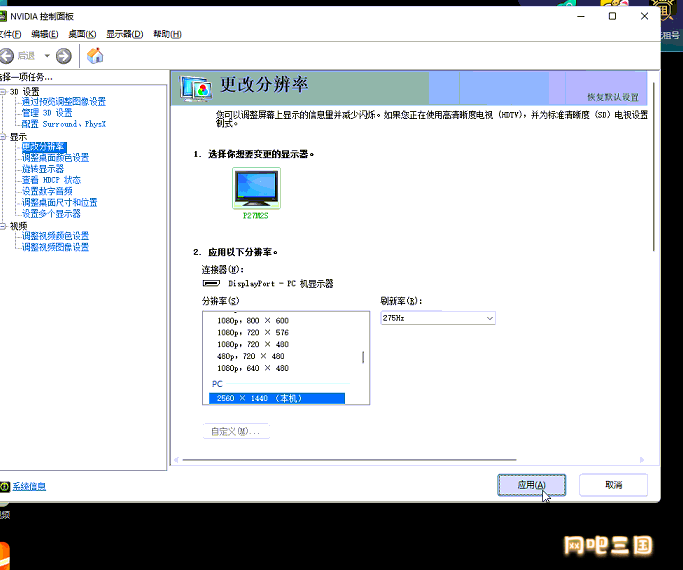683x570 pixels.
Task: Select resolution 1080p, 800 × 600
Action: pos(253,321)
